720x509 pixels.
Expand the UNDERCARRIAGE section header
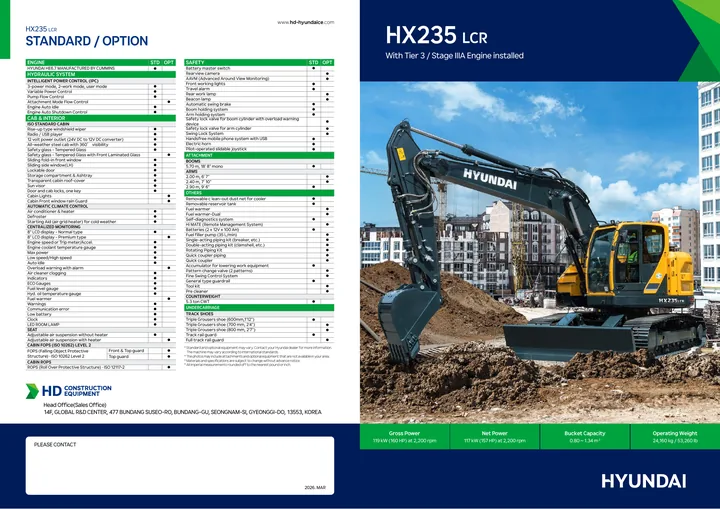(259, 307)
